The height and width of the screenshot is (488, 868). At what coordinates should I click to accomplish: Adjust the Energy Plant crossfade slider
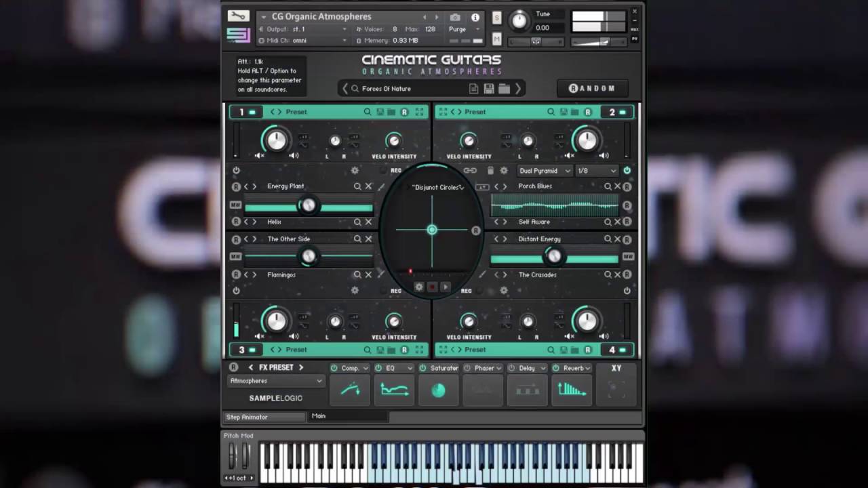tap(309, 205)
